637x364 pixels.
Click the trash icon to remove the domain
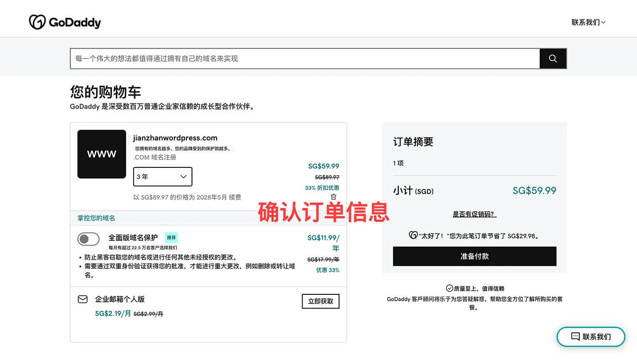[333, 197]
